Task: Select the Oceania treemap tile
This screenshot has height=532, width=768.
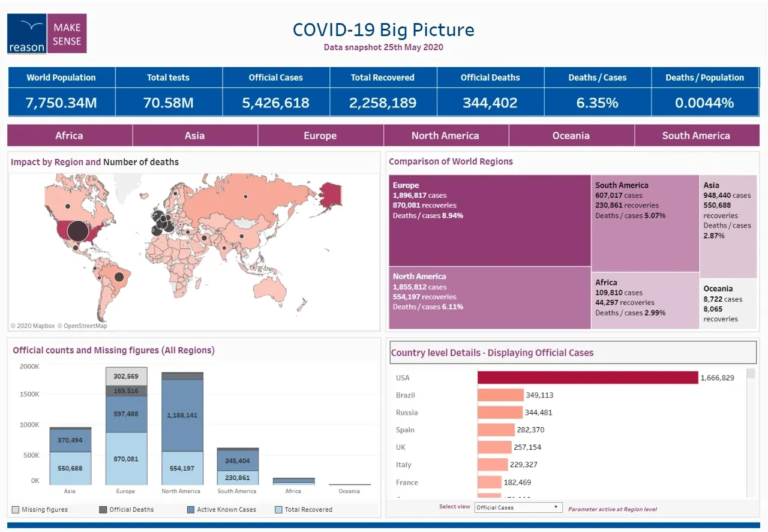Action: pyautogui.click(x=728, y=304)
